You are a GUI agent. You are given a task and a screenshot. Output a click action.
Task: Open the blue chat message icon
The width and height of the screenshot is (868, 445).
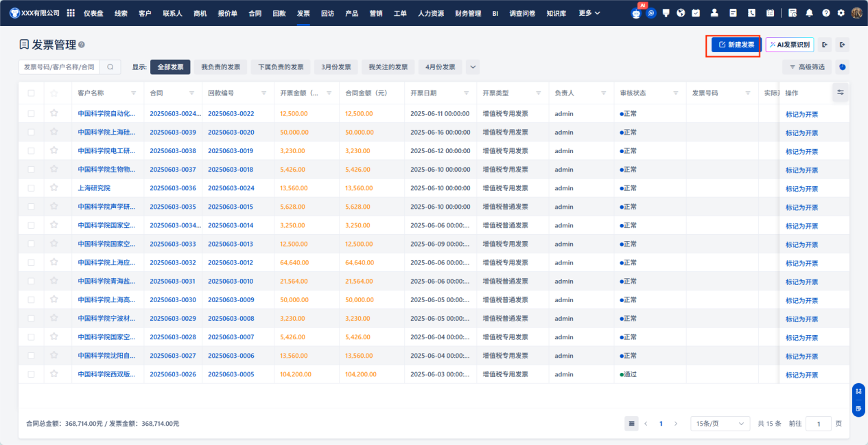tap(651, 13)
